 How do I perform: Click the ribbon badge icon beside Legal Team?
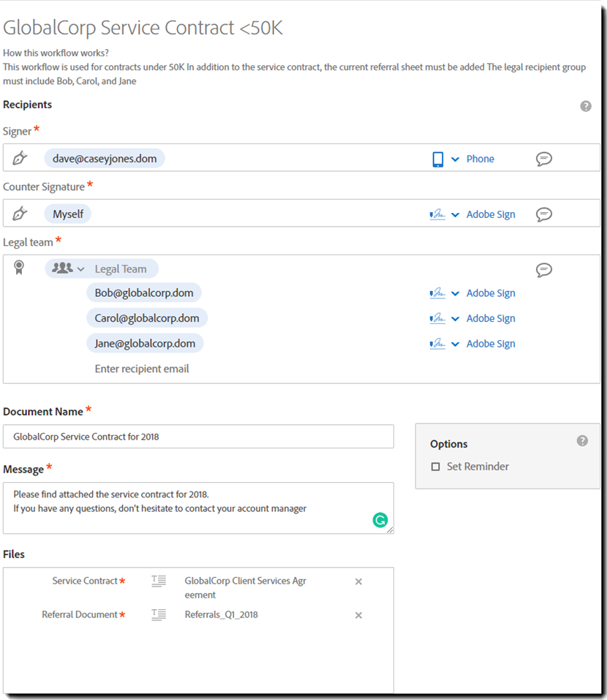point(19,268)
